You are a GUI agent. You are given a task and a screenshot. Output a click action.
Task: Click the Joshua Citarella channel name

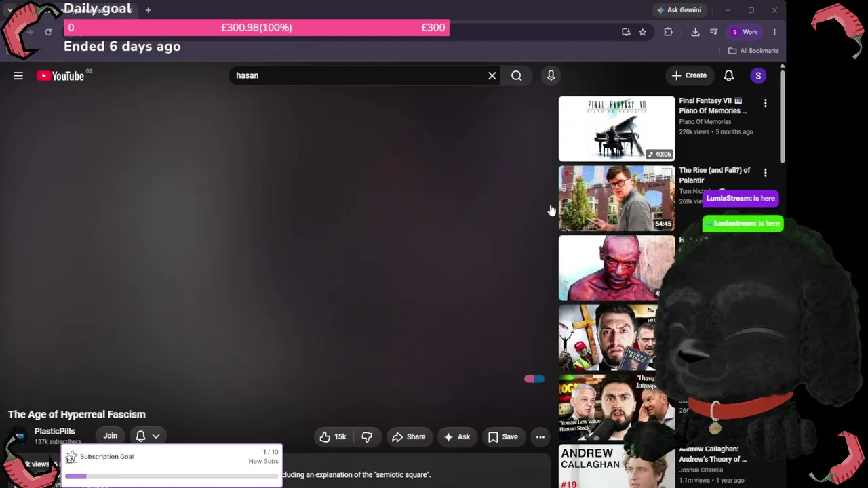pos(703,470)
